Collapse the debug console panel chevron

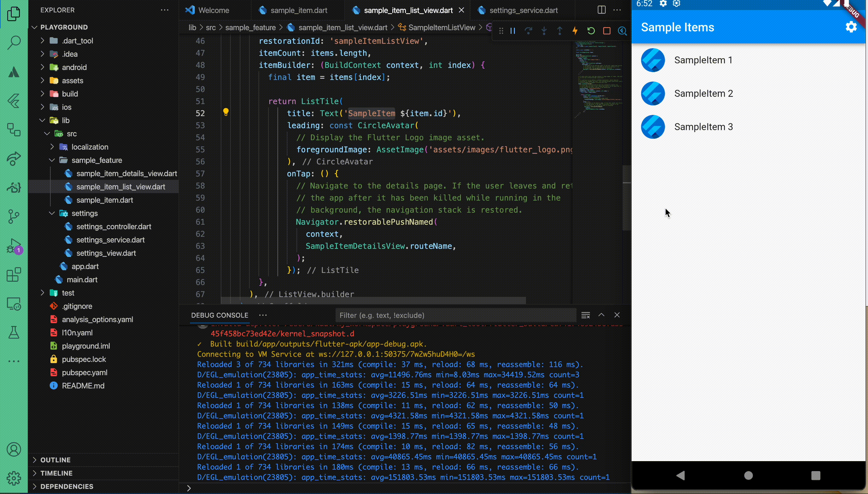[601, 315]
